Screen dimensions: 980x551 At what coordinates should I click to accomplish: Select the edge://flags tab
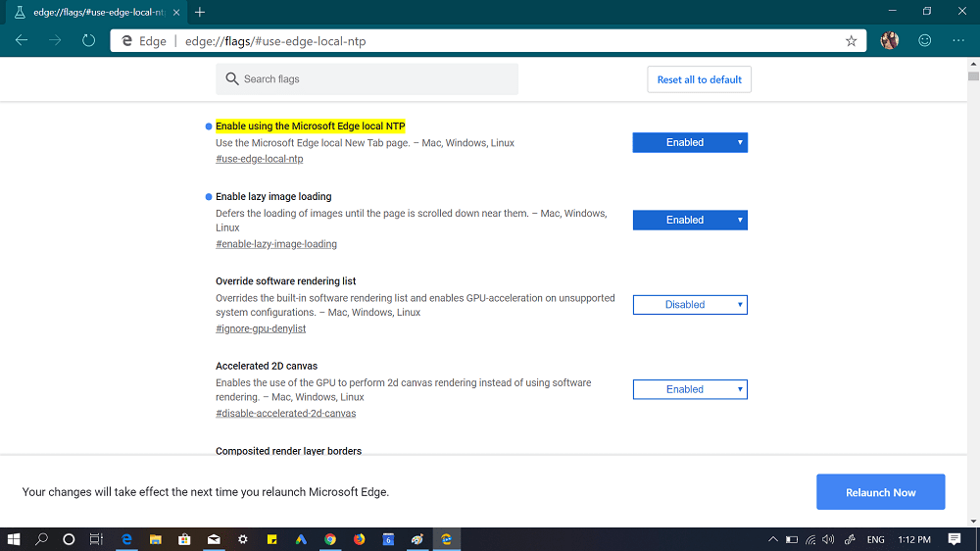click(x=97, y=12)
